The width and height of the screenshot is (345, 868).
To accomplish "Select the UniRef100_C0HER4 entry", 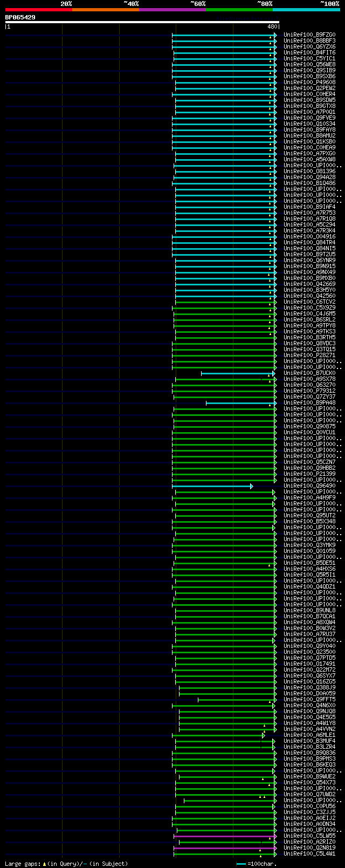I will (309, 94).
